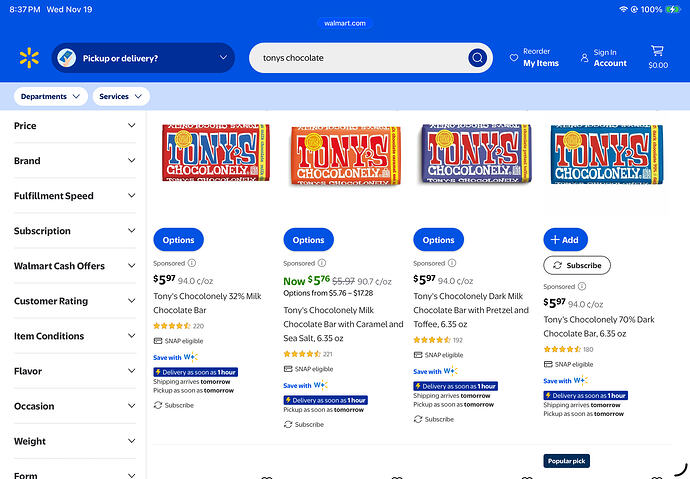The height and width of the screenshot is (479, 690).
Task: Expand the Pickup or delivery dropdown
Action: [x=223, y=58]
